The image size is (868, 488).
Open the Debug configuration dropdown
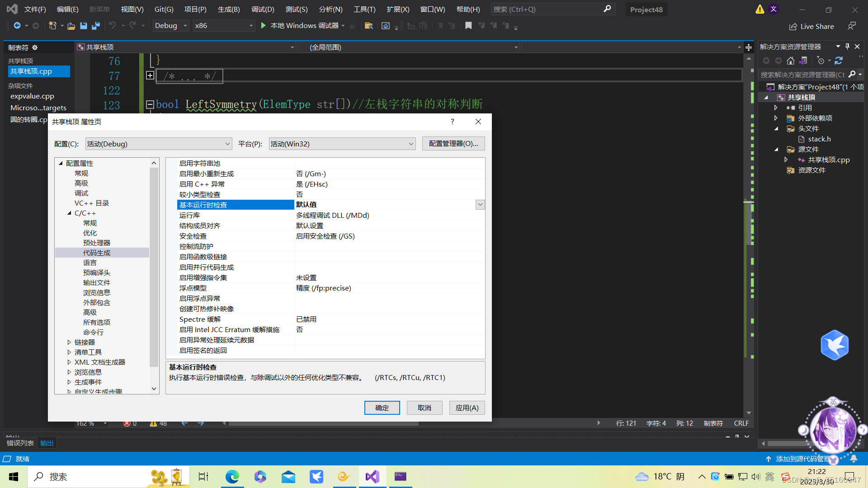(x=184, y=25)
